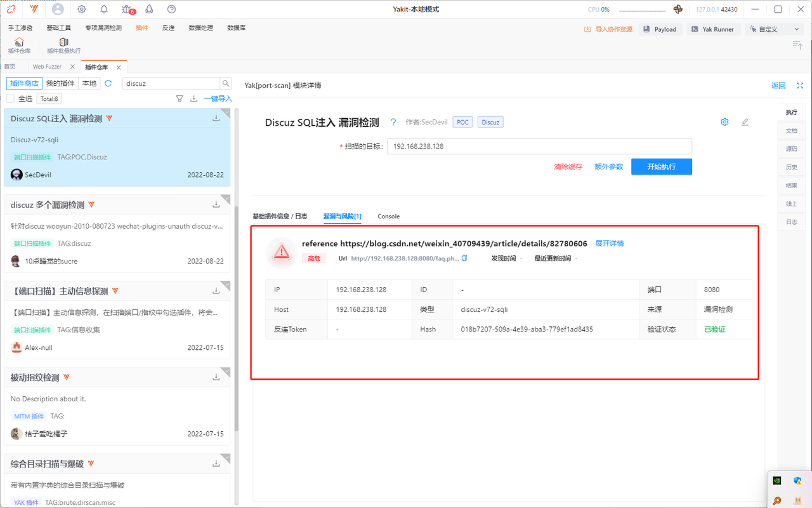Select the 文档 side tab
Viewport: 812px width, 508px height.
(x=792, y=131)
